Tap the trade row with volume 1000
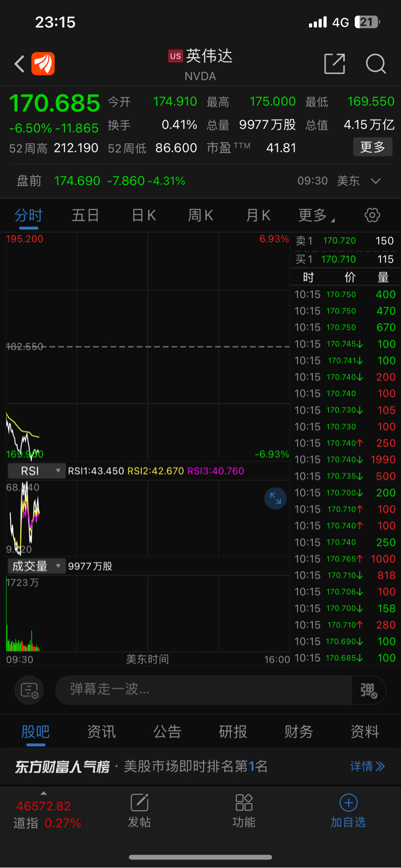 coord(345,558)
